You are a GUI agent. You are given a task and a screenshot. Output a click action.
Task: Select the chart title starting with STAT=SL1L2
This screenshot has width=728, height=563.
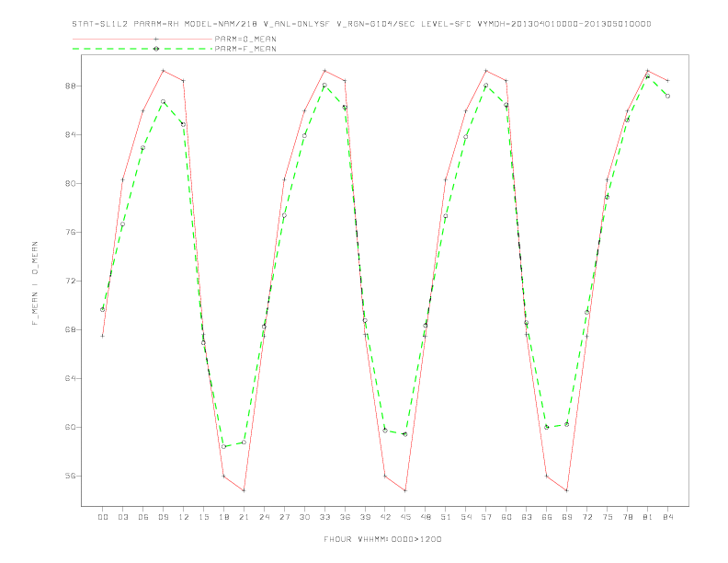click(x=361, y=24)
